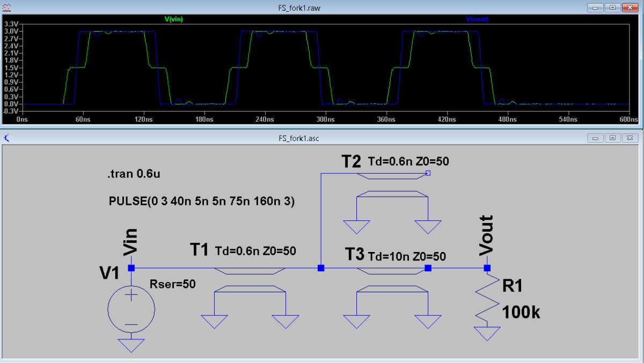Image resolution: width=644 pixels, height=363 pixels.
Task: Click the 3.0V tick on voltage axis
Action: 11,32
